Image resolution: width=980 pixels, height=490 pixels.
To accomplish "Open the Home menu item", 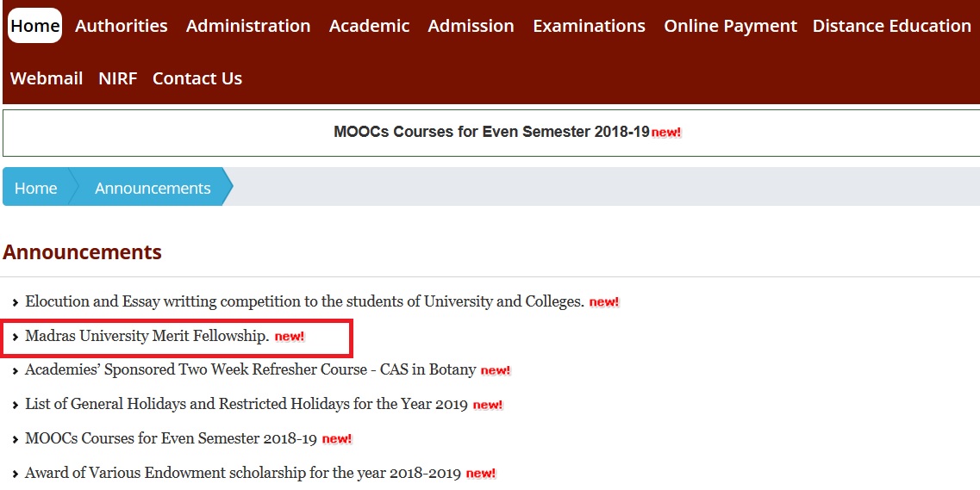I will pos(34,26).
